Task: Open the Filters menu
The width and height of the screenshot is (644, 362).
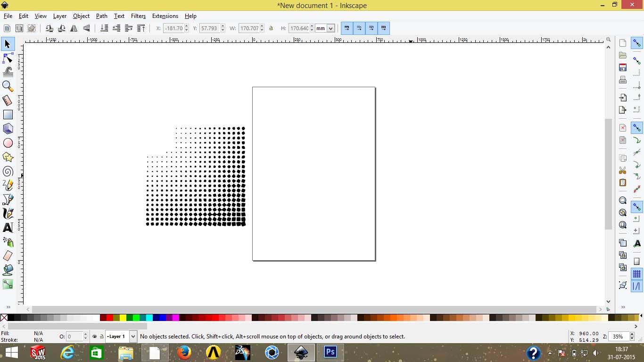Action: tap(138, 16)
